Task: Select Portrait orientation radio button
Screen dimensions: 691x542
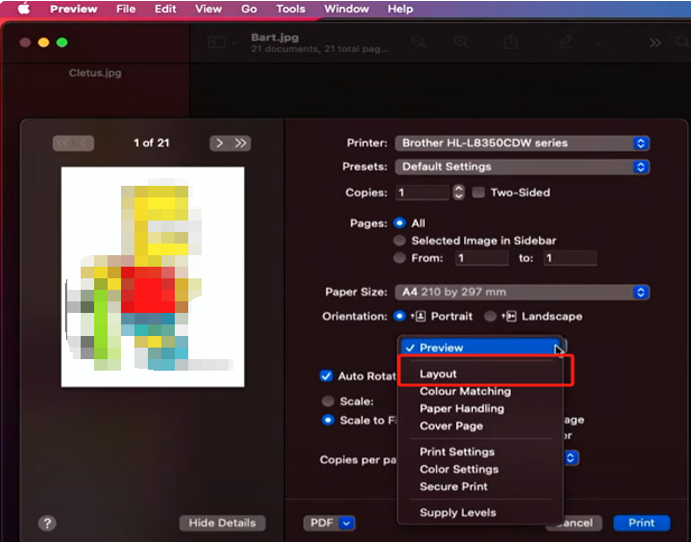Action: (400, 316)
